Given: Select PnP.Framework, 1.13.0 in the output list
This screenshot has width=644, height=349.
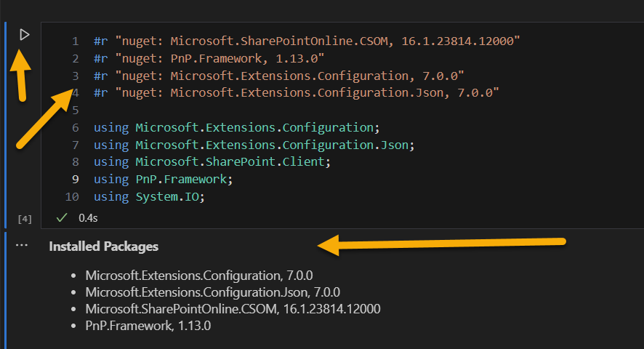Looking at the screenshot, I should pos(148,326).
